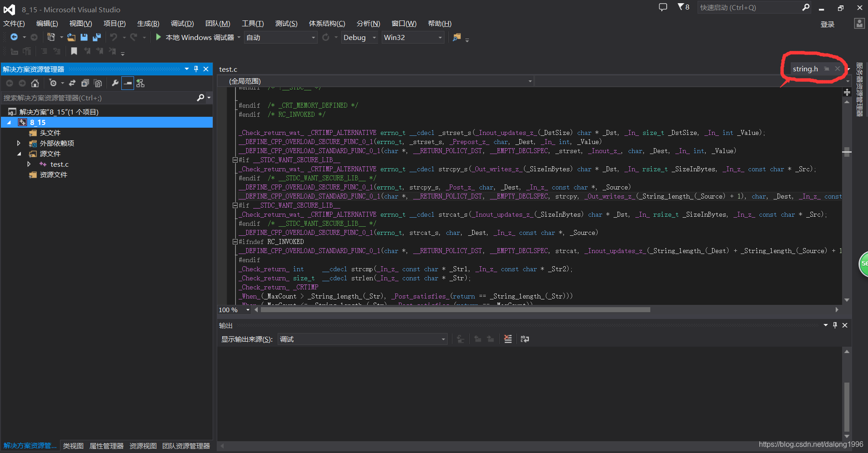Image resolution: width=868 pixels, height=453 pixels.
Task: Open properties wrench icon in Solution Explorer
Action: (x=115, y=83)
